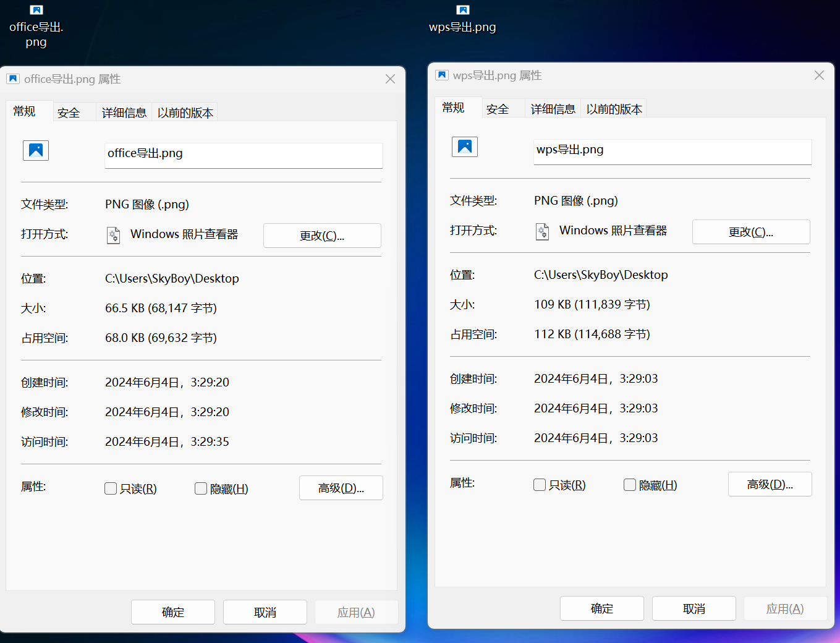The image size is (840, 643).
Task: Click size value 66.5 KB (68,147 字节)
Action: click(x=161, y=308)
